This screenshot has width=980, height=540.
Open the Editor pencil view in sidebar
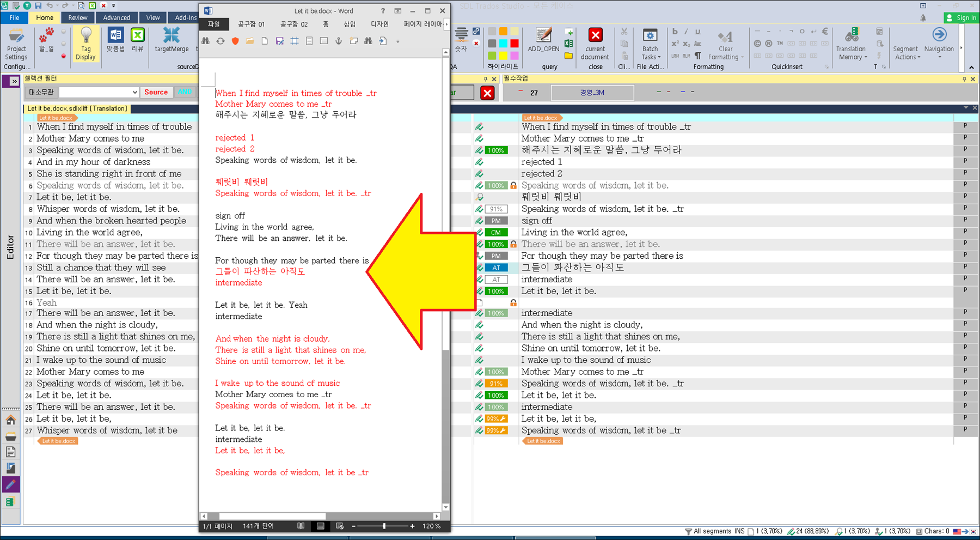(10, 485)
